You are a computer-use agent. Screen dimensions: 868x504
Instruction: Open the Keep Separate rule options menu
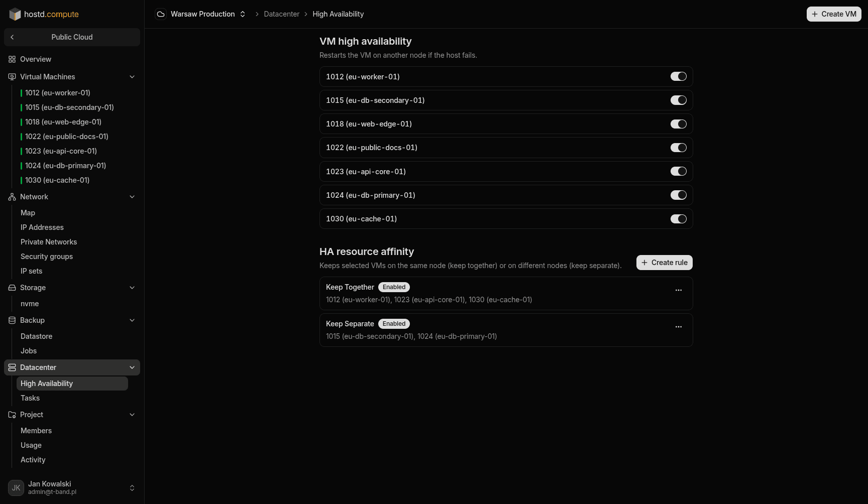coord(679,327)
